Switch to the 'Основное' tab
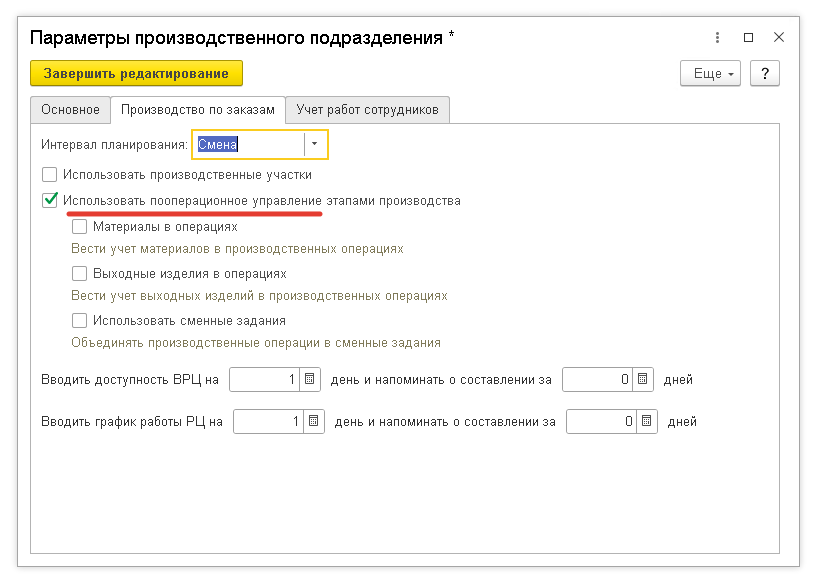Screen dimensions: 816x579 (70, 110)
